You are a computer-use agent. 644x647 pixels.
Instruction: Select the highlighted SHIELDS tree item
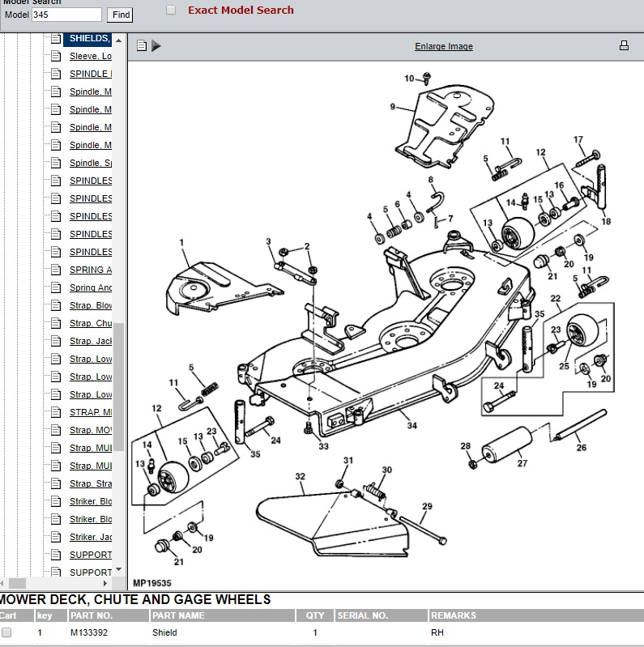(x=89, y=38)
